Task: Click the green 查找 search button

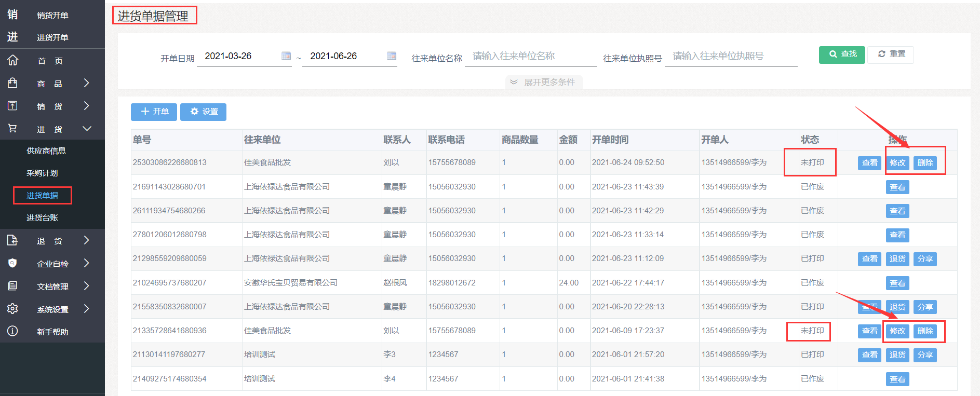Action: (842, 54)
